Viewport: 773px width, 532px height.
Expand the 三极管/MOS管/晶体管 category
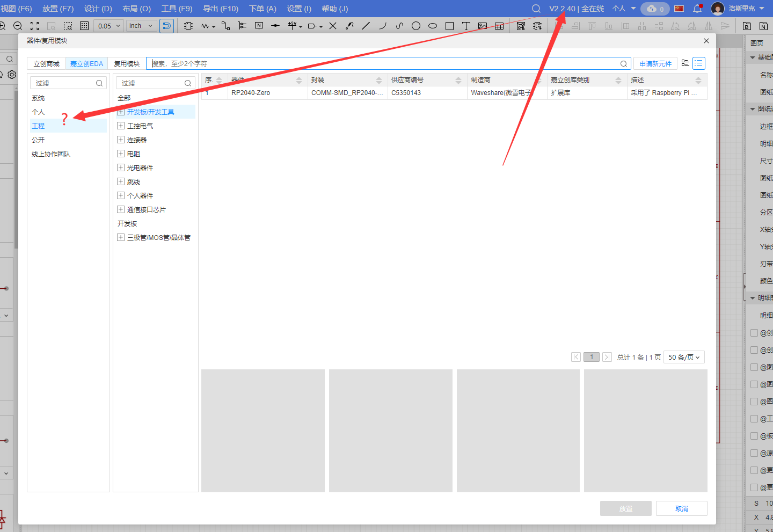coord(121,237)
